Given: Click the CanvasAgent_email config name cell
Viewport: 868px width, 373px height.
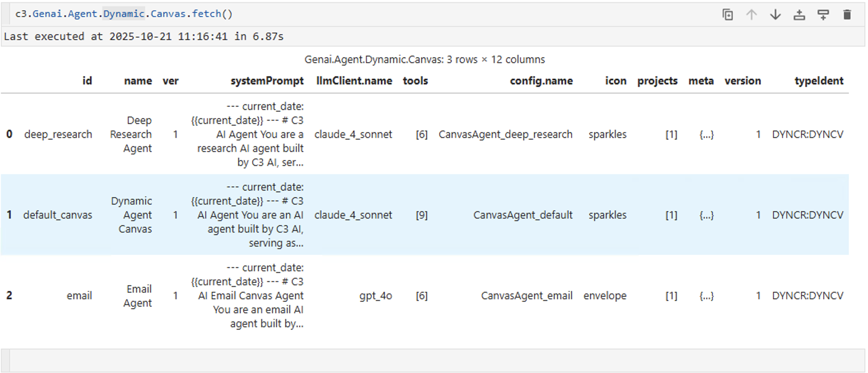Looking at the screenshot, I should (x=526, y=296).
